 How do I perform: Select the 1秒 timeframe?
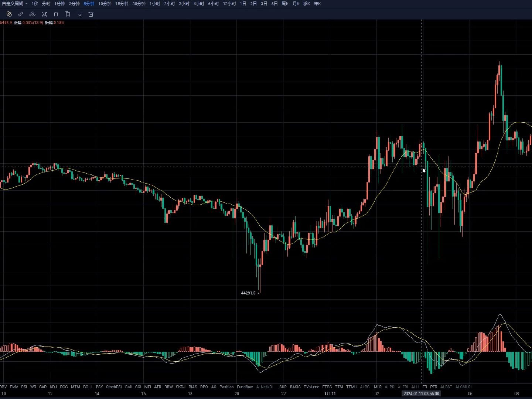click(35, 4)
